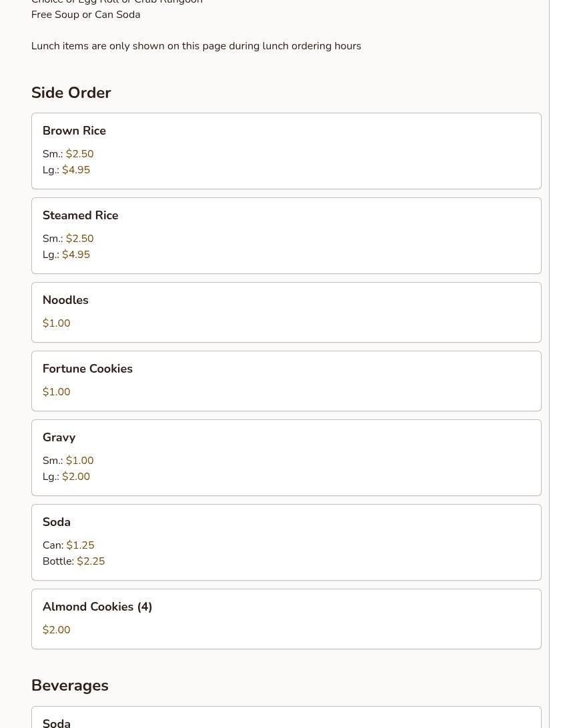The image size is (563, 728).
Task: Open the Brown Rice menu item
Action: [74, 131]
